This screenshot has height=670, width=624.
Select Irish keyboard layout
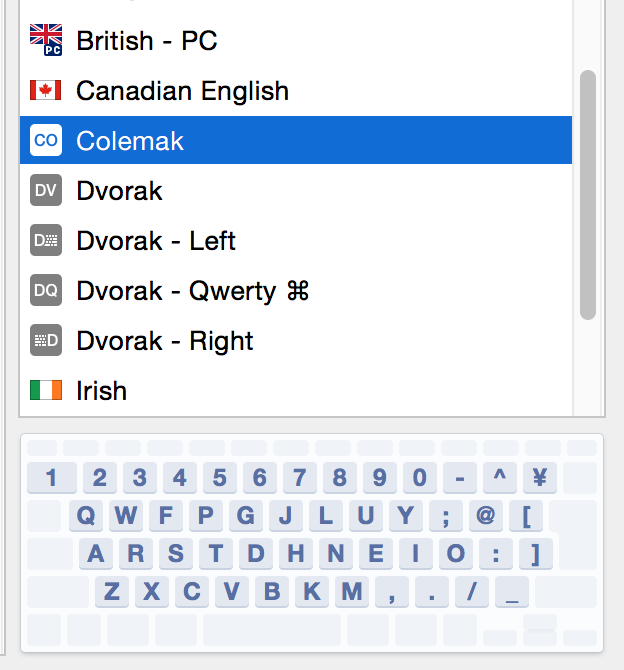pyautogui.click(x=101, y=390)
